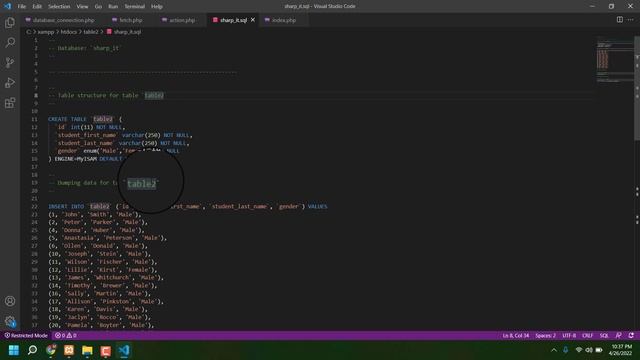Open the Manage gear icon
The height and width of the screenshot is (360, 640).
pos(10,321)
